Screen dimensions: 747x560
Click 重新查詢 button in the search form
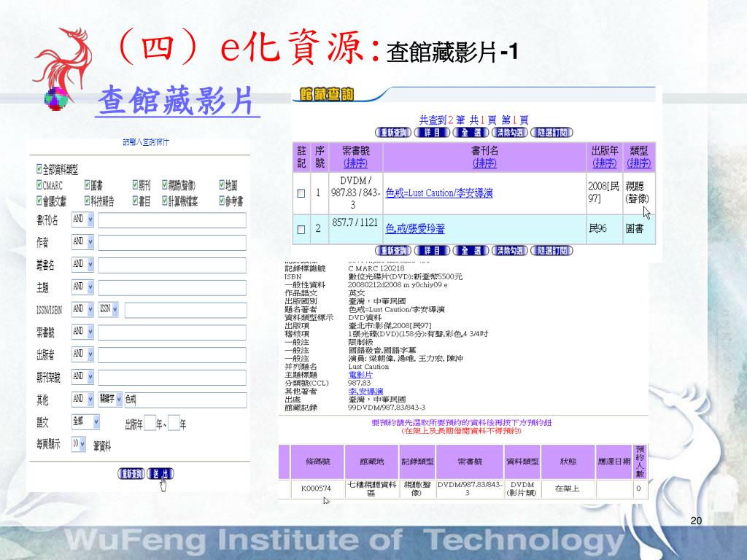click(131, 474)
